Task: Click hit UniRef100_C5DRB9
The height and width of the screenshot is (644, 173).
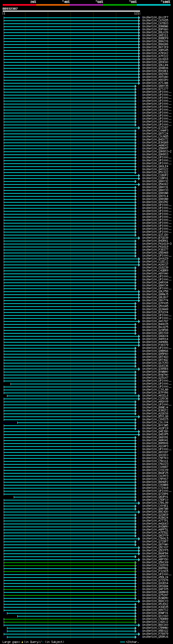Action: coord(155,619)
